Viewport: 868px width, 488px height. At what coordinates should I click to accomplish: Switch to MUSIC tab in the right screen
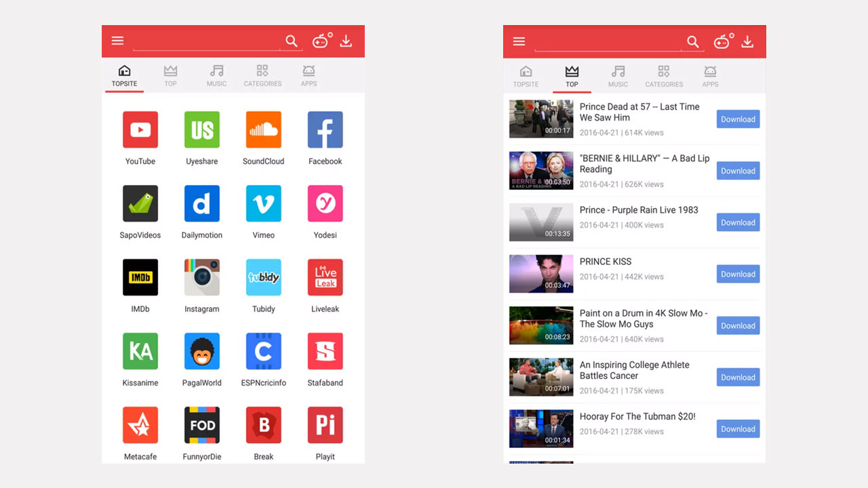click(x=618, y=76)
